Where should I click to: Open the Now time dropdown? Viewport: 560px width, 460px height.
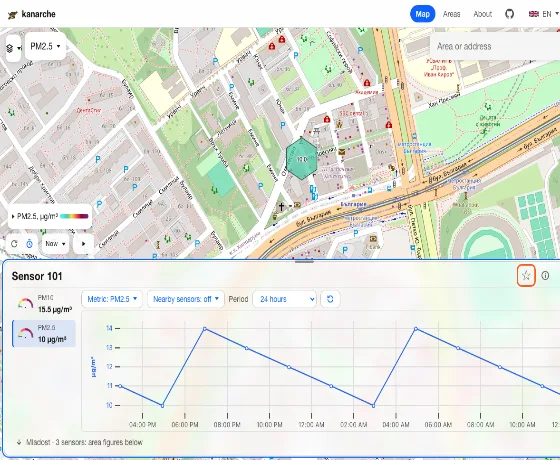(55, 244)
